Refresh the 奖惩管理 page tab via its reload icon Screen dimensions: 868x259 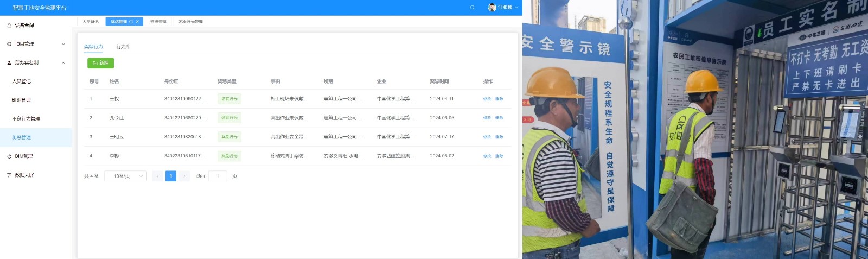(131, 22)
